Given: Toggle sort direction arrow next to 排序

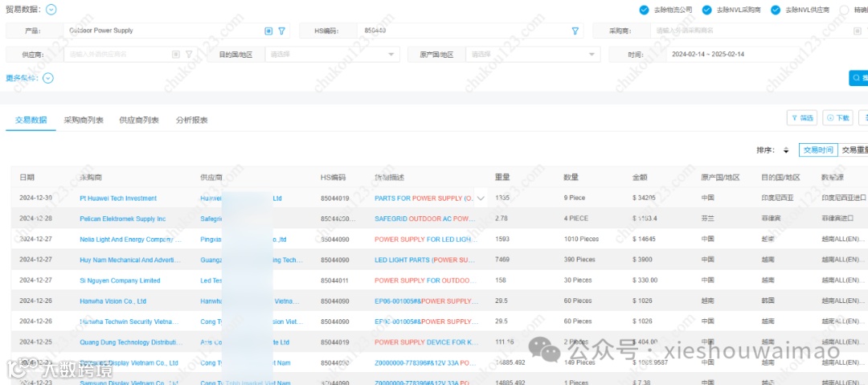Looking at the screenshot, I should tap(785, 150).
